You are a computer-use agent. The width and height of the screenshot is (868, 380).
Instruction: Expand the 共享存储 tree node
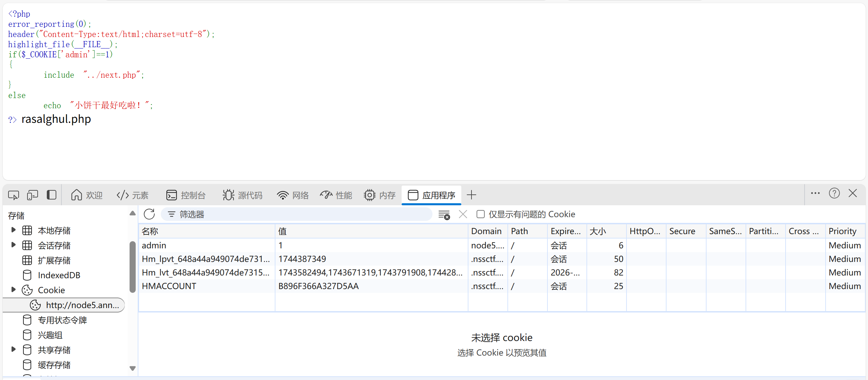pyautogui.click(x=13, y=349)
